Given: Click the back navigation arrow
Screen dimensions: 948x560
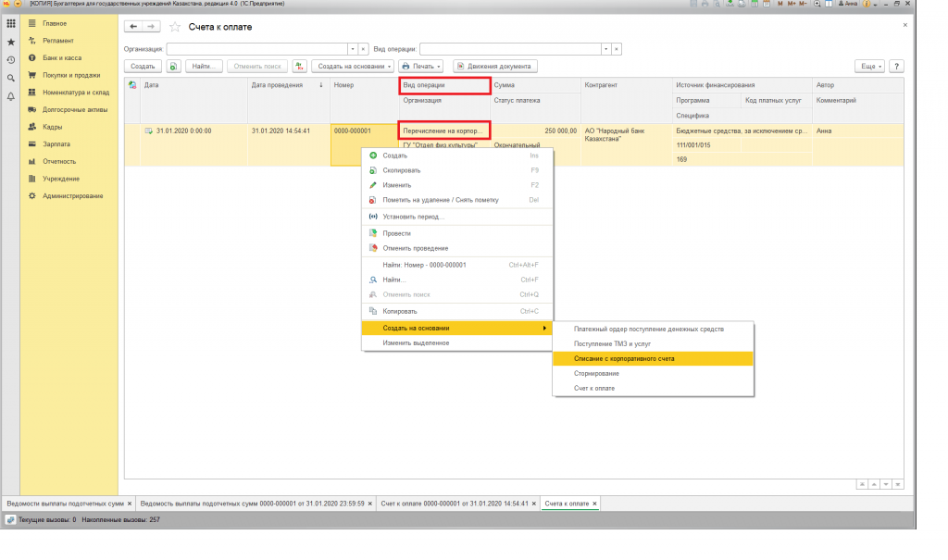Looking at the screenshot, I should click(133, 27).
